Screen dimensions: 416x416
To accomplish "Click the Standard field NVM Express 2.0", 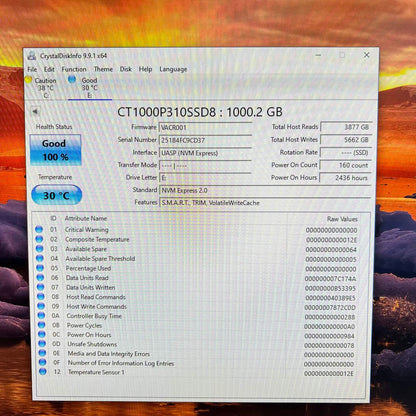I will point(265,191).
